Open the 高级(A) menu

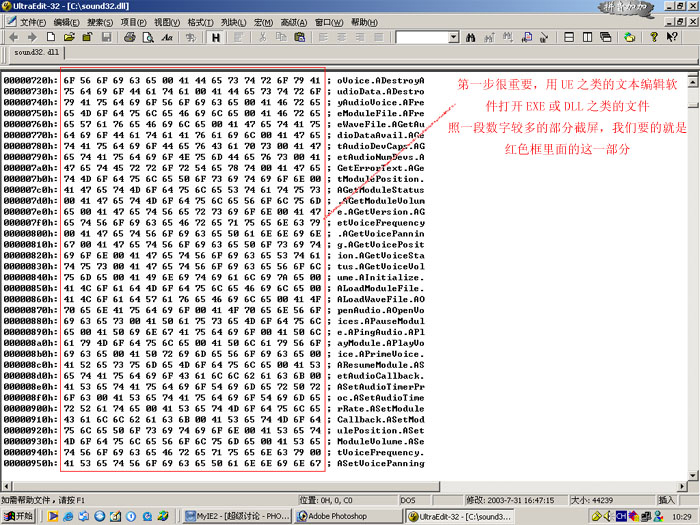pos(294,22)
